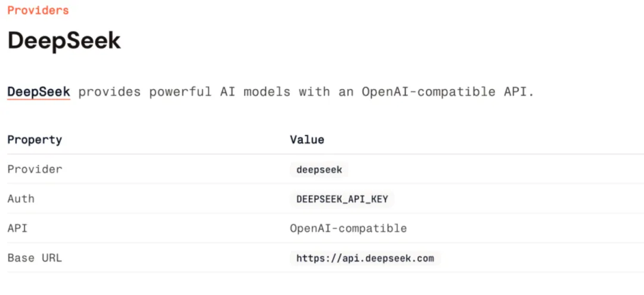644x295 pixels.
Task: Click the word provides in the description
Action: tap(109, 92)
